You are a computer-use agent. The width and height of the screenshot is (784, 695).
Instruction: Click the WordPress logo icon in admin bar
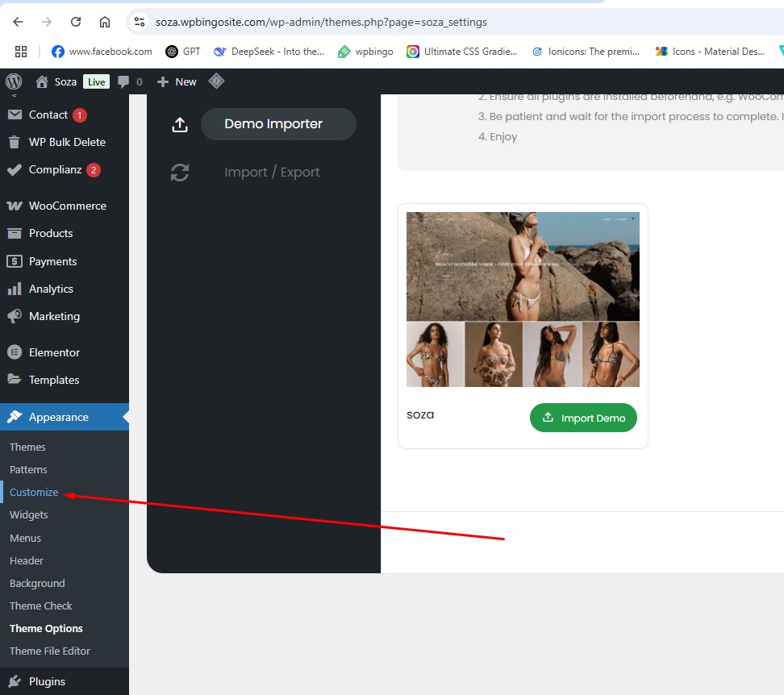[13, 81]
